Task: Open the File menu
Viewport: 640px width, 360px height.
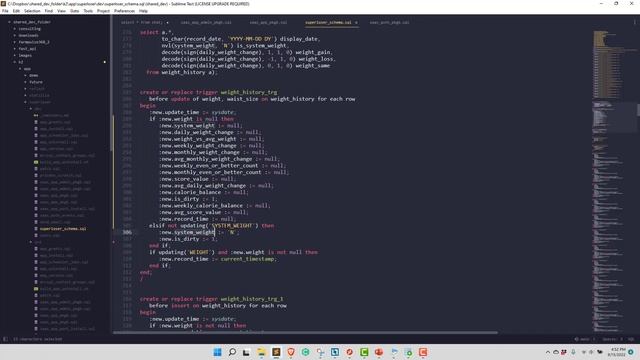Action: pyautogui.click(x=5, y=11)
